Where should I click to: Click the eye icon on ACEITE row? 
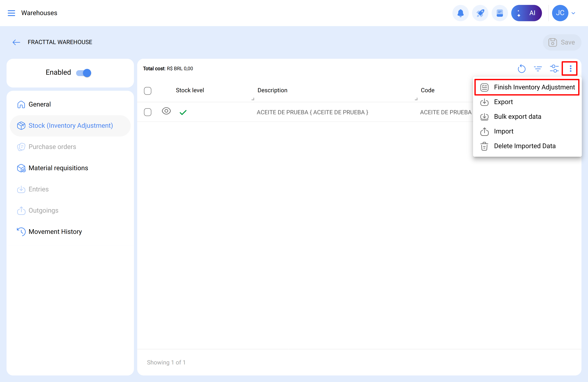click(166, 111)
